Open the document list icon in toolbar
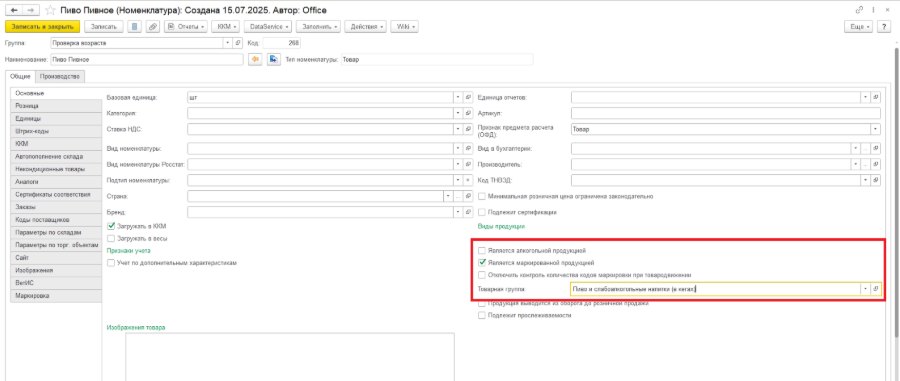The height and width of the screenshot is (381, 900). 134,26
